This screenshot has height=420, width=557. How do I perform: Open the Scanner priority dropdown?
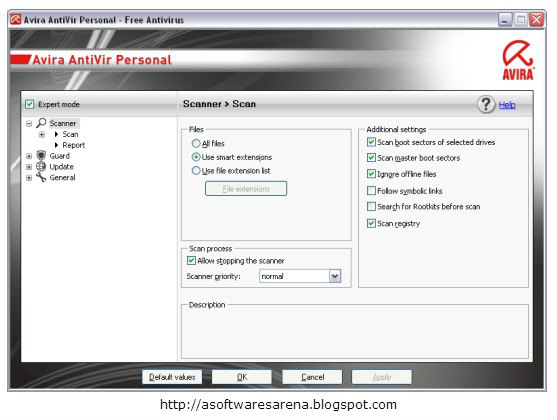click(335, 276)
